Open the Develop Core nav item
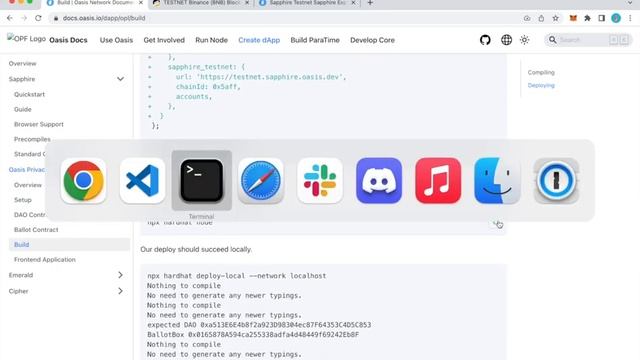The height and width of the screenshot is (360, 640). tap(372, 40)
